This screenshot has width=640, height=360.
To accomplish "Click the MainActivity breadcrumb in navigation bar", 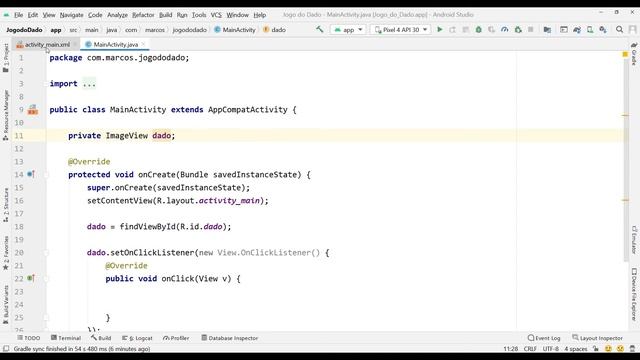I will click(235, 30).
